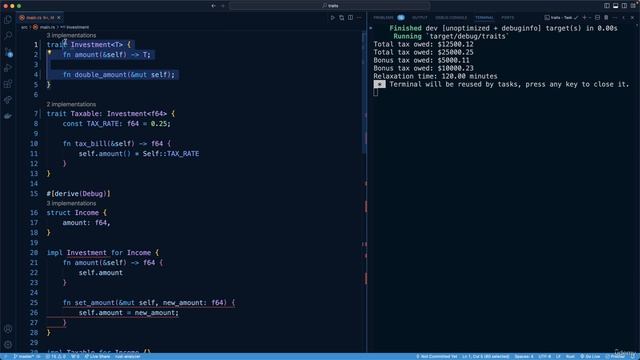Screen dimensions: 640x360
Task: Click 'Not Committed Yet' blame status
Action: click(437, 356)
